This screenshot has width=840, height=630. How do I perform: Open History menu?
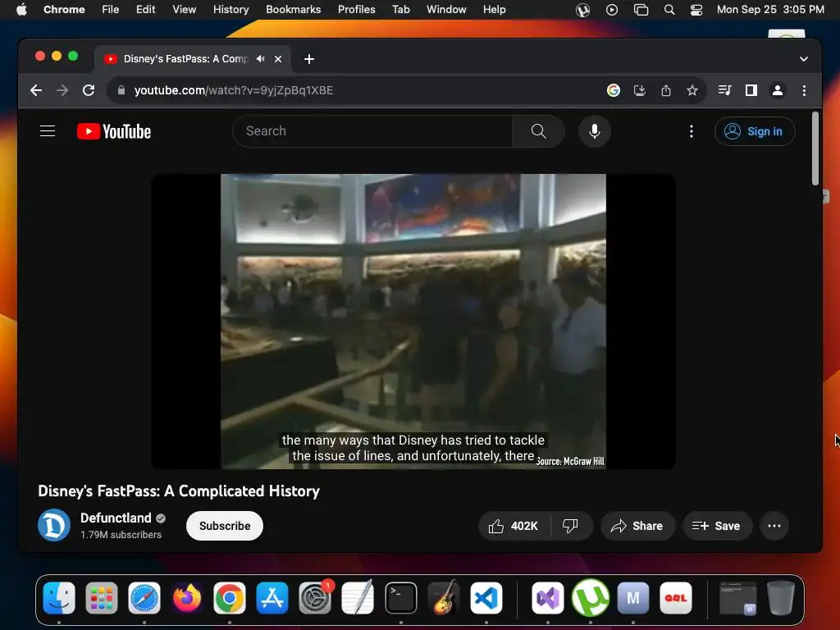coord(231,10)
